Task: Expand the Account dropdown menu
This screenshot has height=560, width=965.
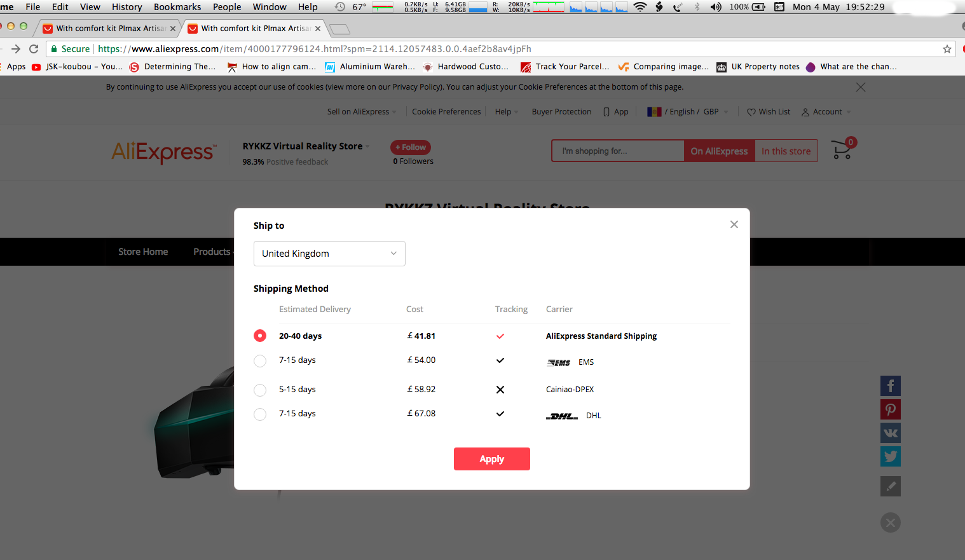Action: [x=826, y=112]
